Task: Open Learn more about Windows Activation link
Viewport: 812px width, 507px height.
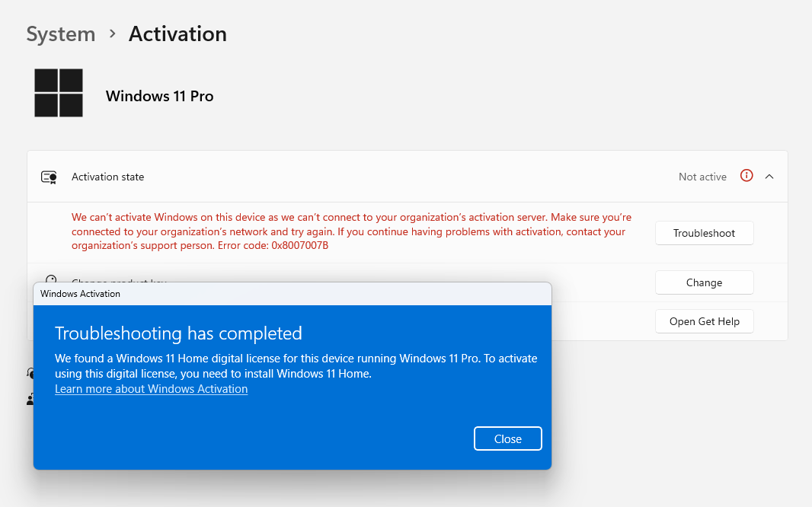Action: point(152,389)
